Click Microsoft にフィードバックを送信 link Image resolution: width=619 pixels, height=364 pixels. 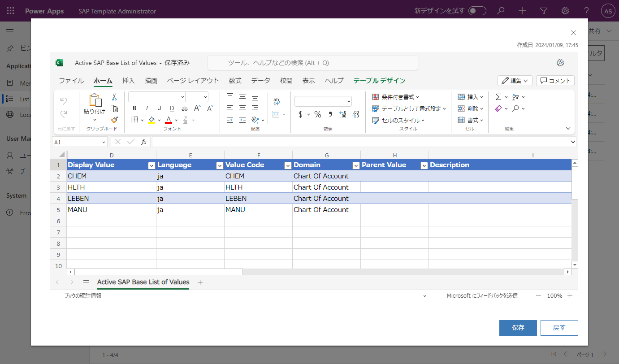click(x=482, y=296)
